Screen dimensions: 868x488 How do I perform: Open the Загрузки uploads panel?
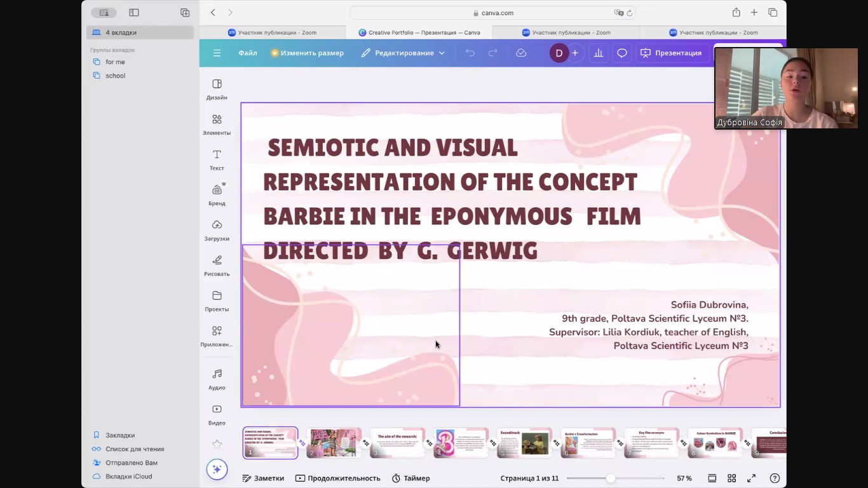click(217, 231)
